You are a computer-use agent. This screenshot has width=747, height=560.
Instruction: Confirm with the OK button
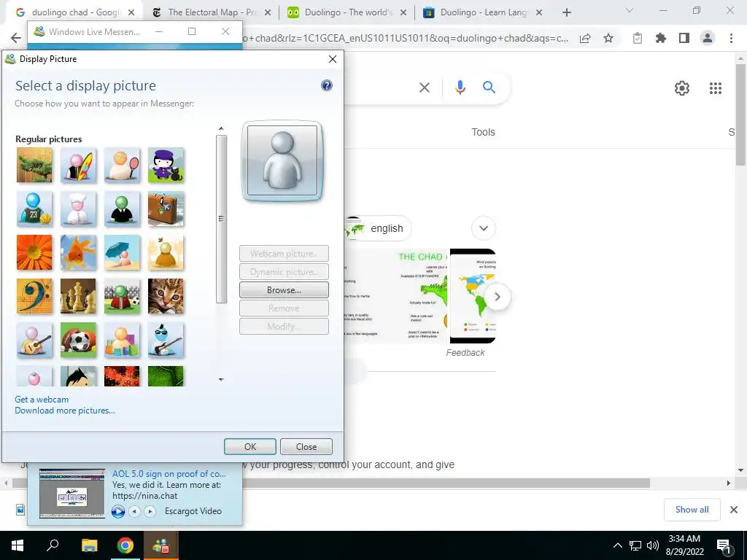coord(250,447)
